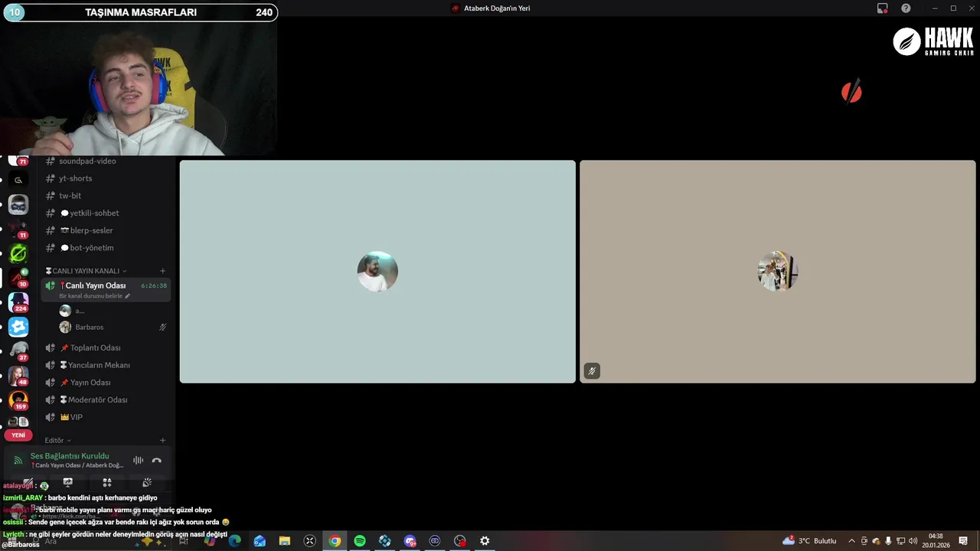Focus the right participant video tile

click(x=778, y=272)
